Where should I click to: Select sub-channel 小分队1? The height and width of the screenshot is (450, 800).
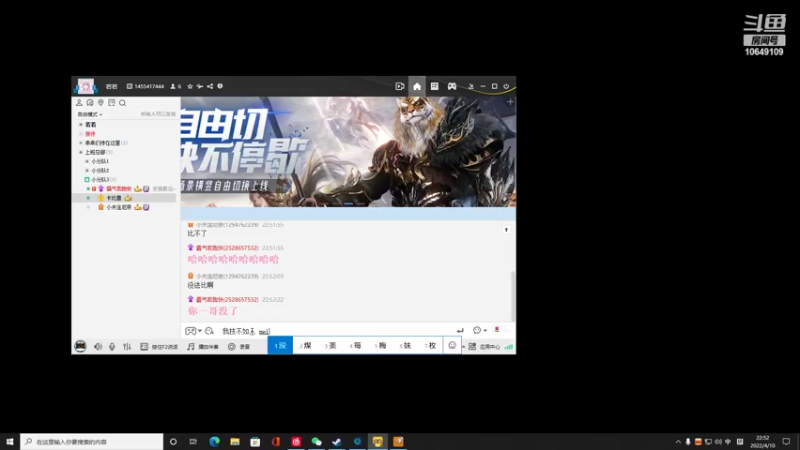pyautogui.click(x=99, y=161)
